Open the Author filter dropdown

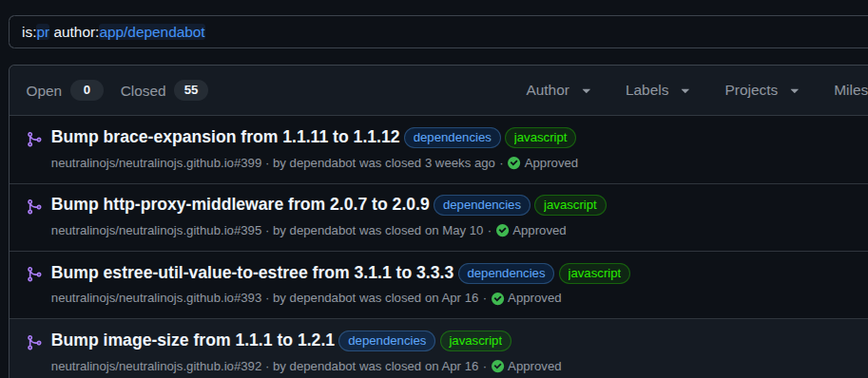558,90
